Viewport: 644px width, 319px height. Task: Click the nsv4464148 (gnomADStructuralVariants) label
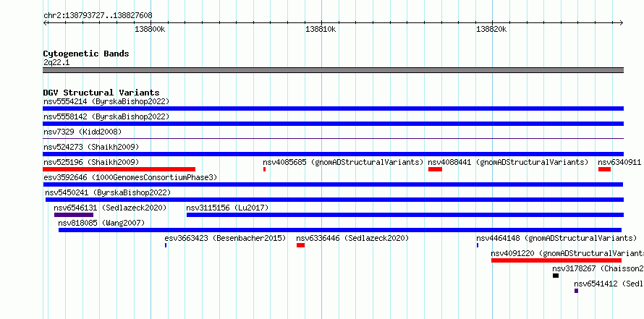[556, 238]
